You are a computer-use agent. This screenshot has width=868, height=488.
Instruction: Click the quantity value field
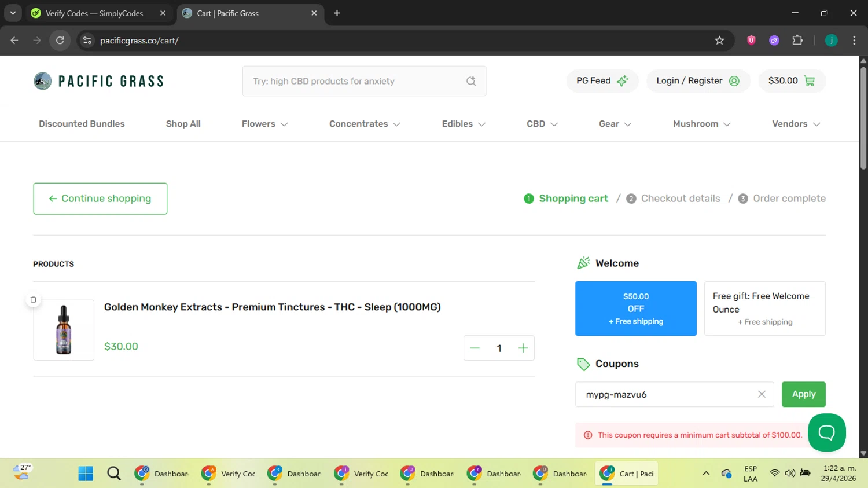pos(499,348)
